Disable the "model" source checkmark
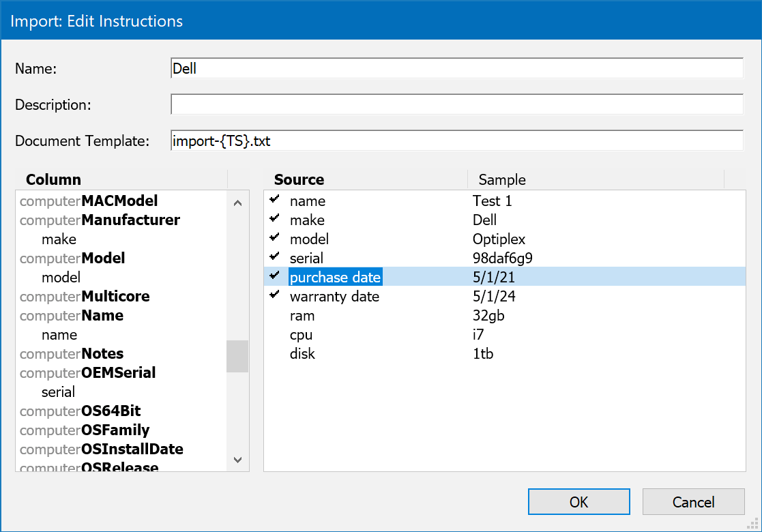 pos(274,239)
